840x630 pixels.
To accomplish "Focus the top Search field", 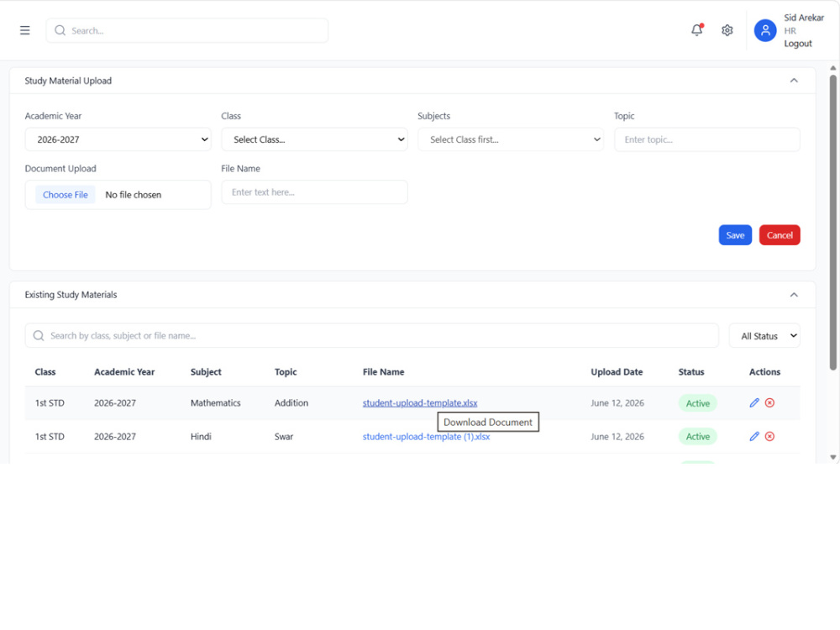I will click(187, 30).
